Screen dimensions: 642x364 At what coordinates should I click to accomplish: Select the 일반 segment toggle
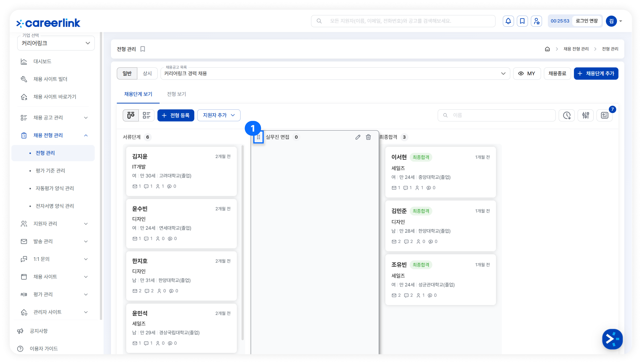point(127,73)
